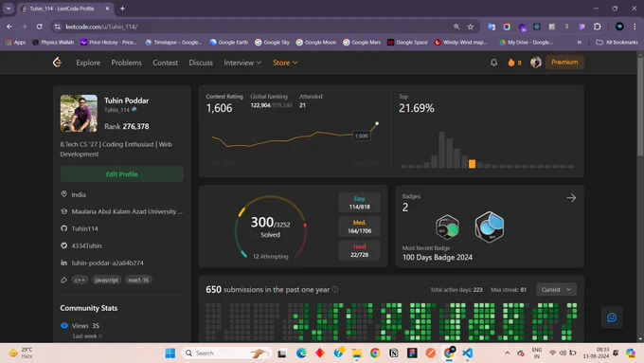Click the streak flame icon
Screen dimensions: 644x363
coord(510,63)
